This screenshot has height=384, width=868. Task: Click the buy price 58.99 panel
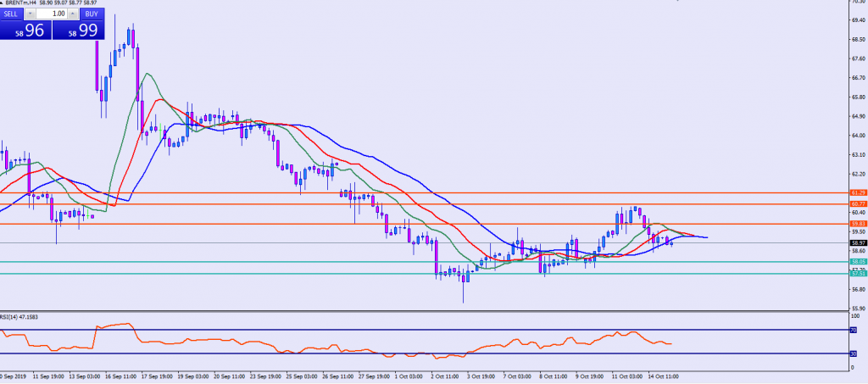click(x=77, y=31)
